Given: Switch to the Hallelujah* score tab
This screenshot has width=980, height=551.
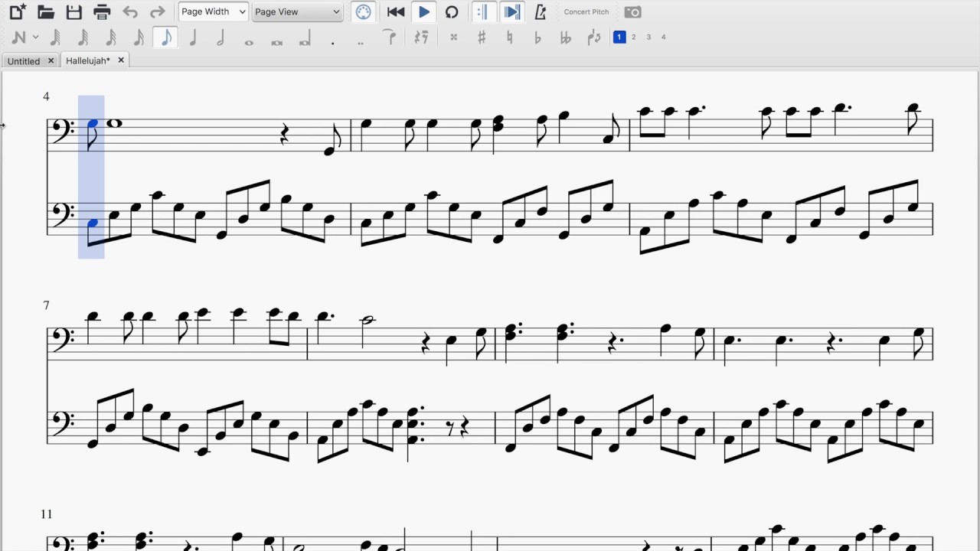Looking at the screenshot, I should click(88, 60).
